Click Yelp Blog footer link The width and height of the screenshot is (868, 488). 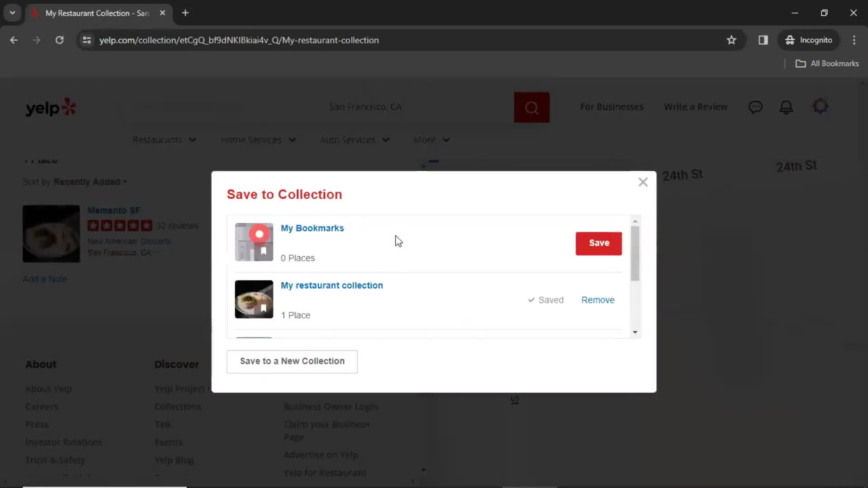point(174,460)
